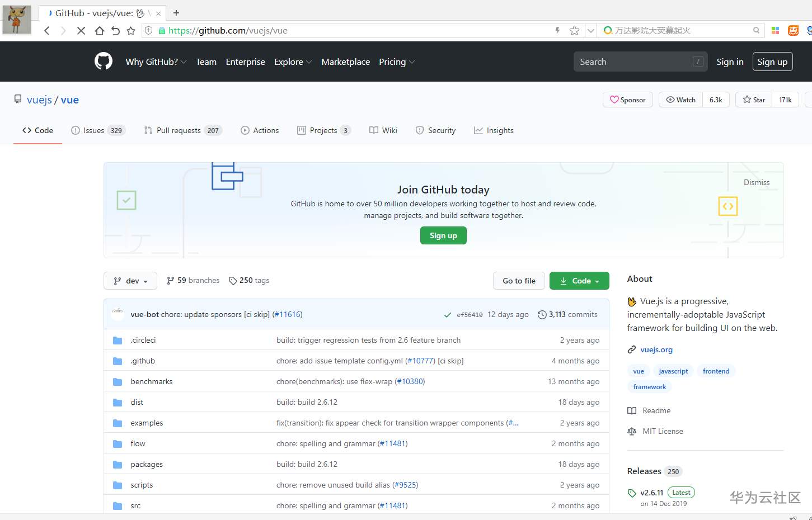Dismiss the Join GitHub banner
The image size is (812, 520).
coord(757,182)
